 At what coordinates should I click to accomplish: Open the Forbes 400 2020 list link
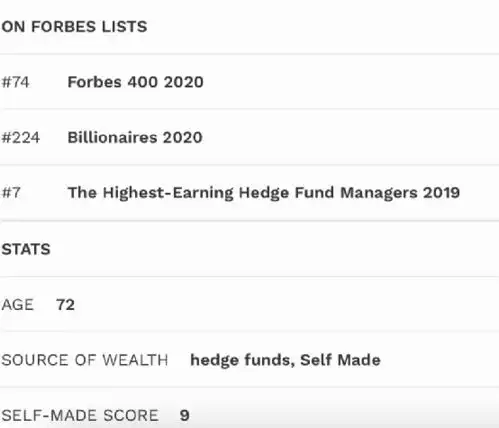(x=135, y=82)
